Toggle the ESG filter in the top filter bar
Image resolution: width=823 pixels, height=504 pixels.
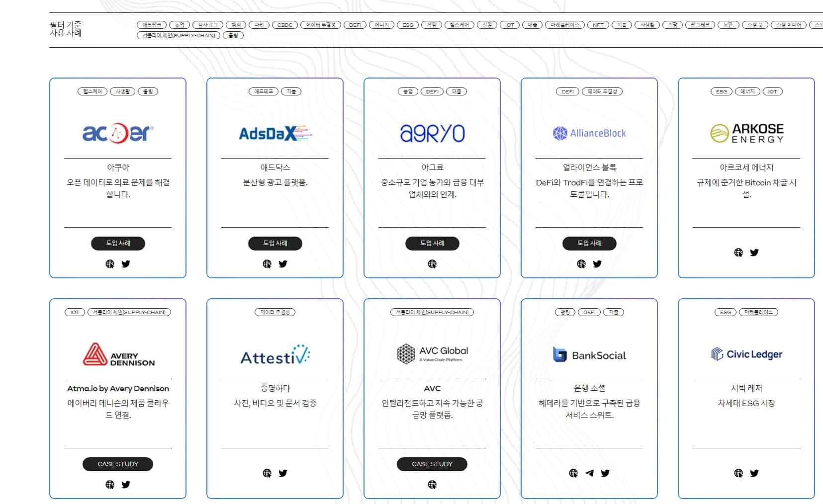coord(408,25)
